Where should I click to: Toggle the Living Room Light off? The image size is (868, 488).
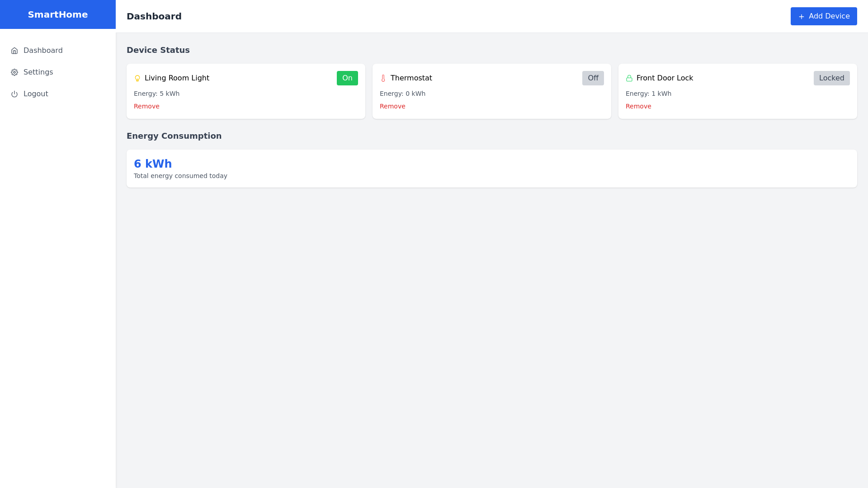click(347, 78)
